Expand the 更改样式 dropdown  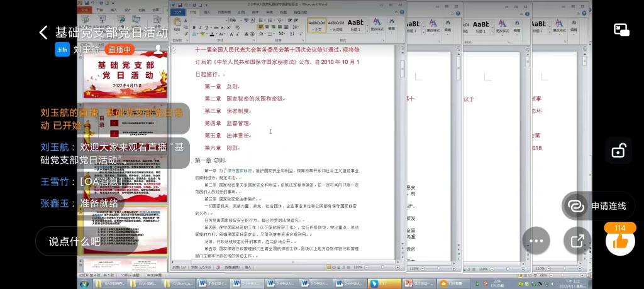point(377,25)
